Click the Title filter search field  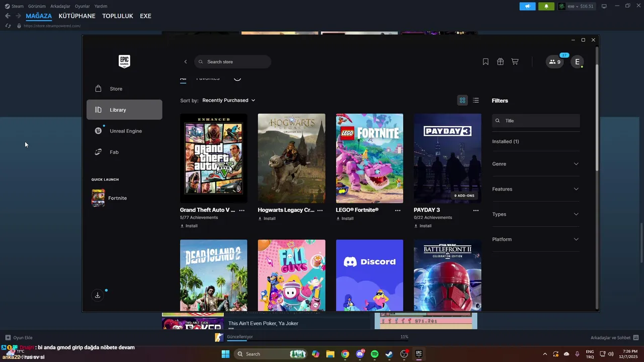click(536, 121)
